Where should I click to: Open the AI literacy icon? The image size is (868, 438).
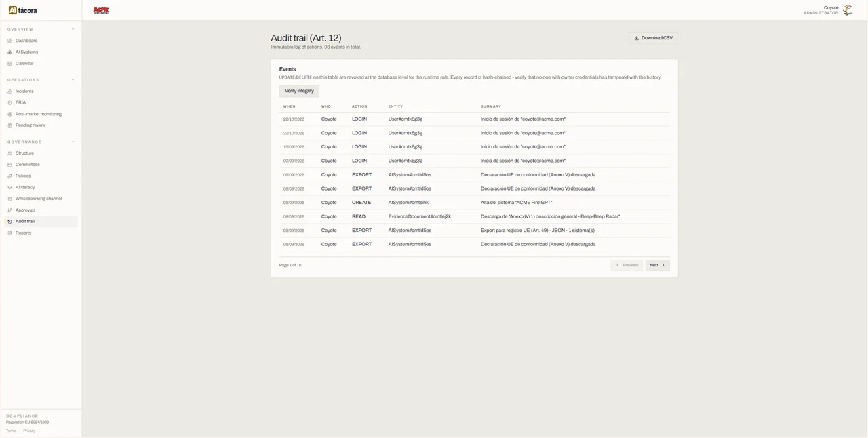click(10, 187)
